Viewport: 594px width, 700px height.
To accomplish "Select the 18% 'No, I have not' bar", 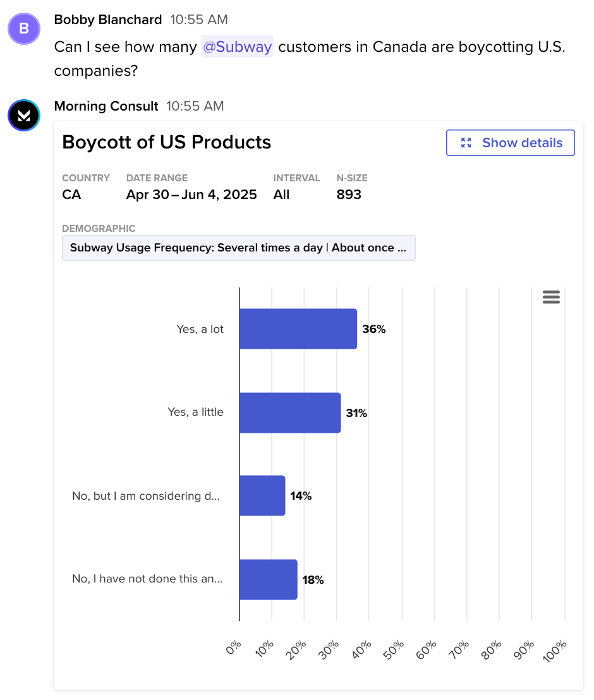I will tap(268, 579).
